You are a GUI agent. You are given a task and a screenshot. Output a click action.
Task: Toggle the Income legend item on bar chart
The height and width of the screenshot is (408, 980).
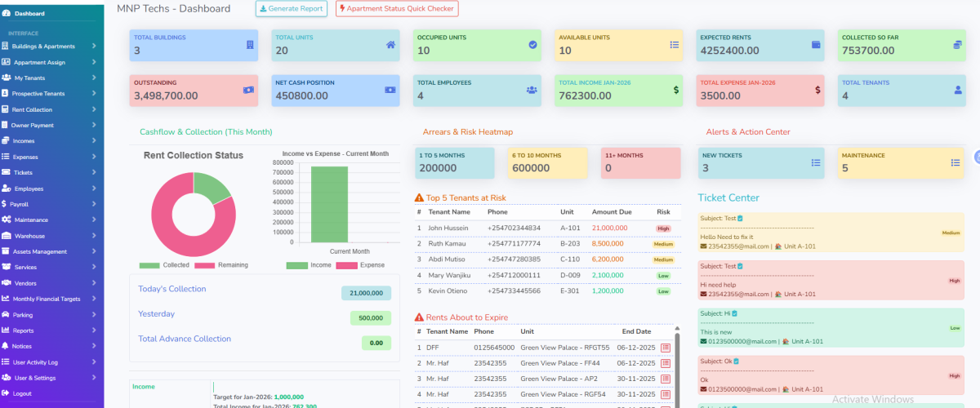(x=310, y=265)
